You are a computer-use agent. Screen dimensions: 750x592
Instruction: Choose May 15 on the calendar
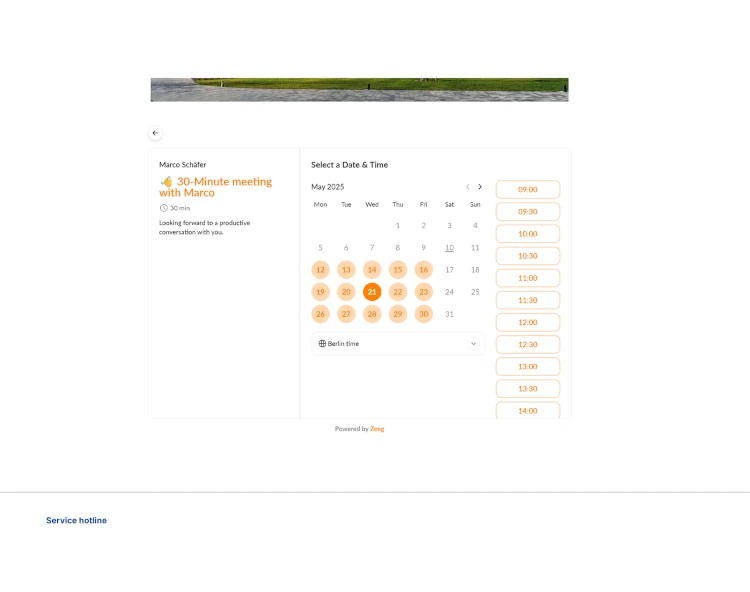[398, 270]
